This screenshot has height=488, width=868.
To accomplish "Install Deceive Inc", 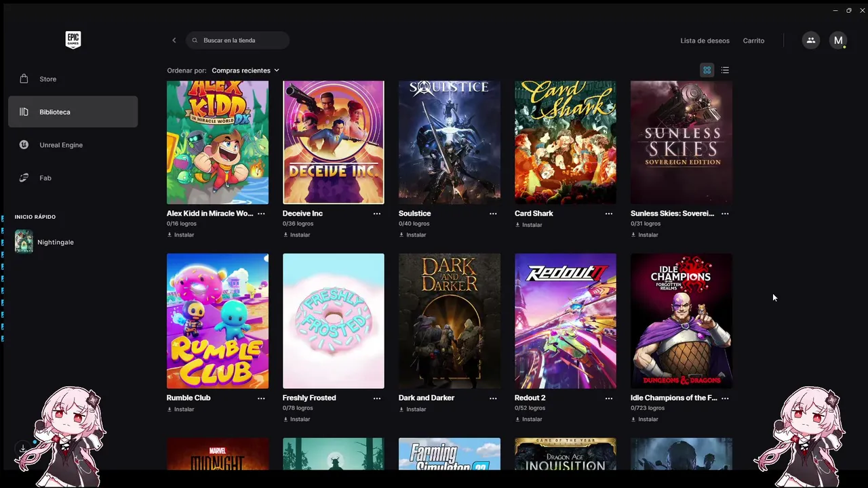I will [x=296, y=235].
